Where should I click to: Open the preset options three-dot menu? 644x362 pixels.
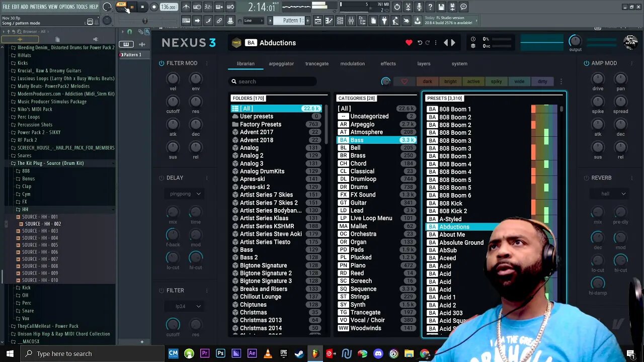click(x=436, y=43)
